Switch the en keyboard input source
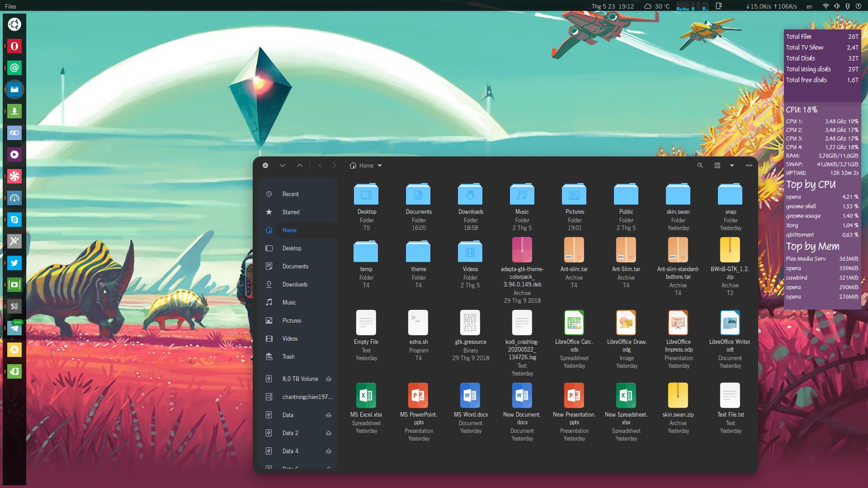868x488 pixels. click(809, 6)
